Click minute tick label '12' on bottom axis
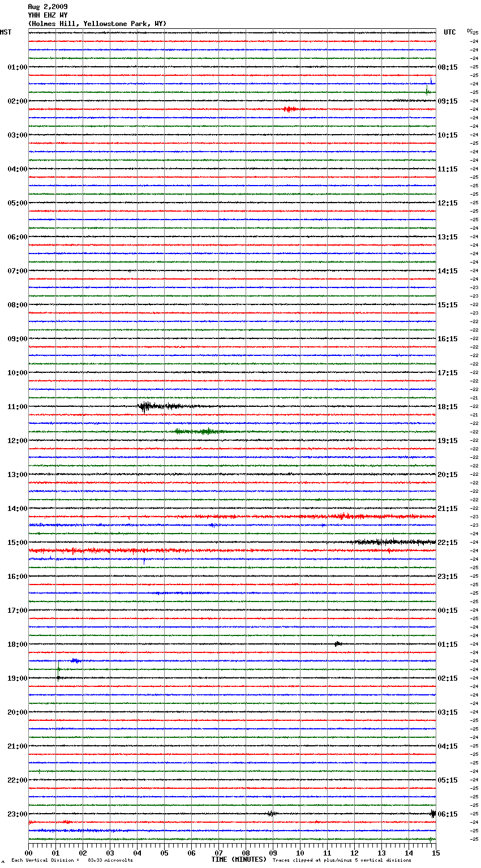The width and height of the screenshot is (481, 868). point(354,853)
